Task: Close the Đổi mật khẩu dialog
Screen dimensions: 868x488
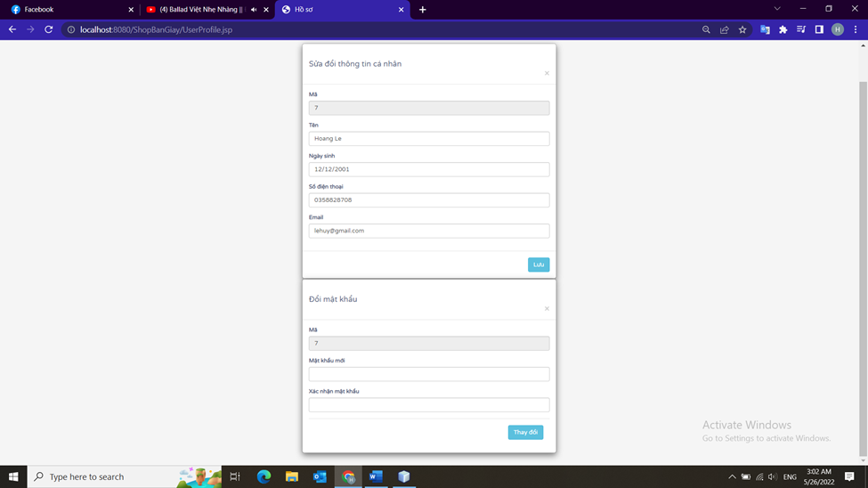Action: point(547,308)
